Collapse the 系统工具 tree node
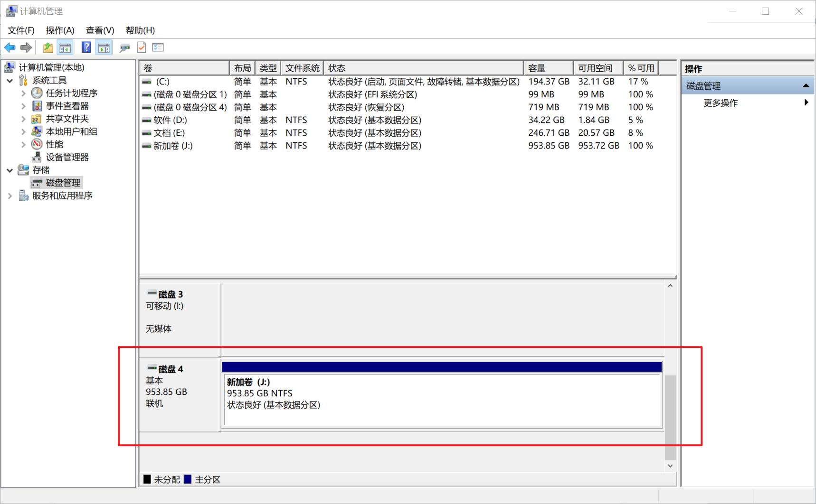The image size is (816, 504). click(10, 81)
